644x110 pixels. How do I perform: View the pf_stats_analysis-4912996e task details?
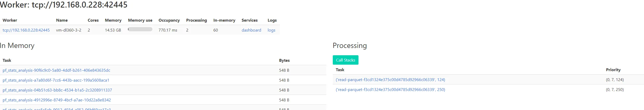(x=57, y=100)
